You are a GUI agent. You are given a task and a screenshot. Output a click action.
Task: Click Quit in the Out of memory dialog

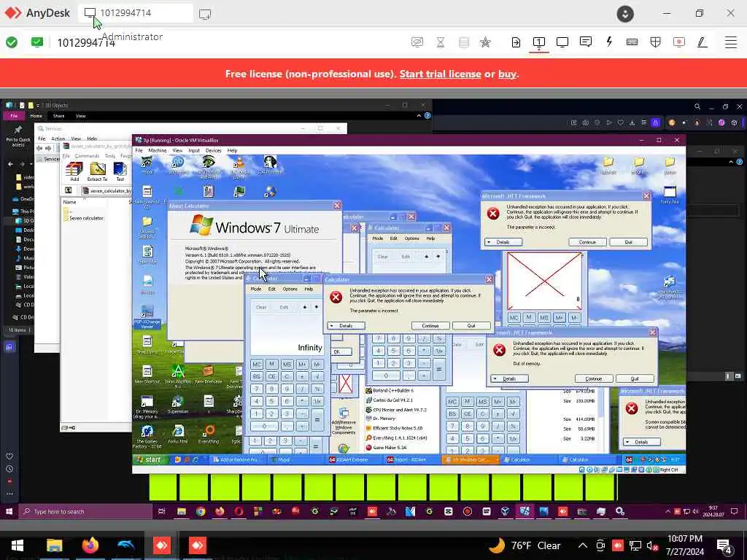pos(635,378)
